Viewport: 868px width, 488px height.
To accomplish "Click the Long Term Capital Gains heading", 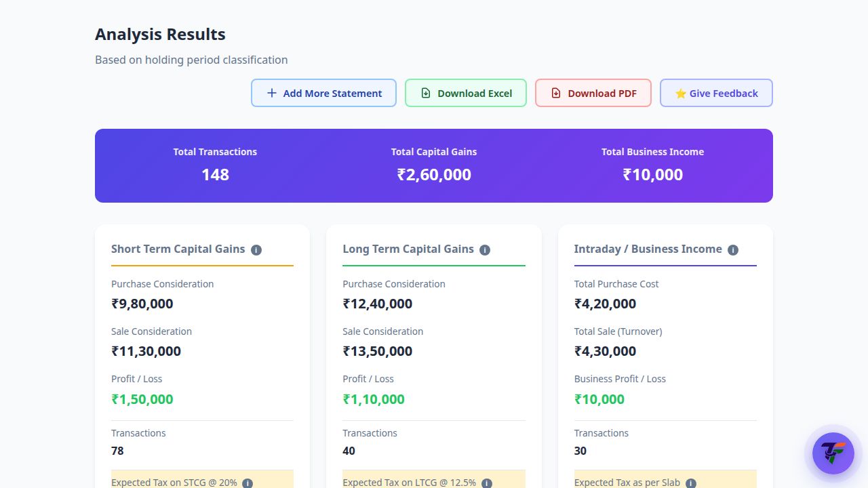I will (x=408, y=249).
